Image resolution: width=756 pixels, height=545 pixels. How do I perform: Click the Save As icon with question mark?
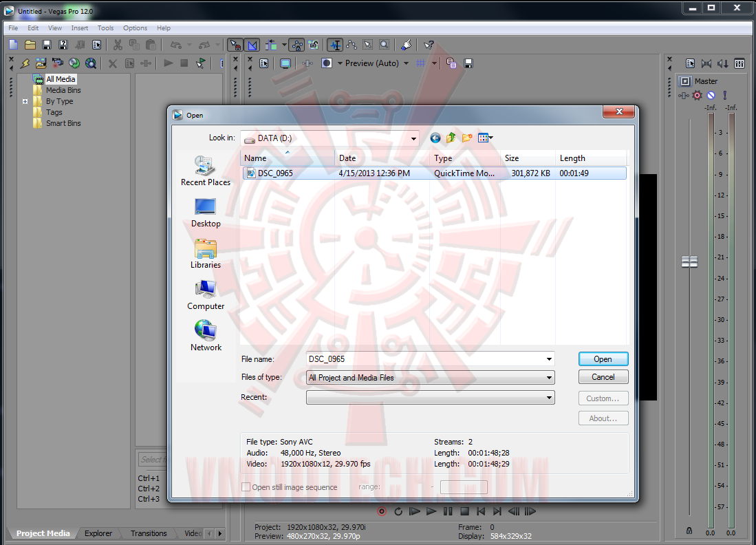(63, 45)
